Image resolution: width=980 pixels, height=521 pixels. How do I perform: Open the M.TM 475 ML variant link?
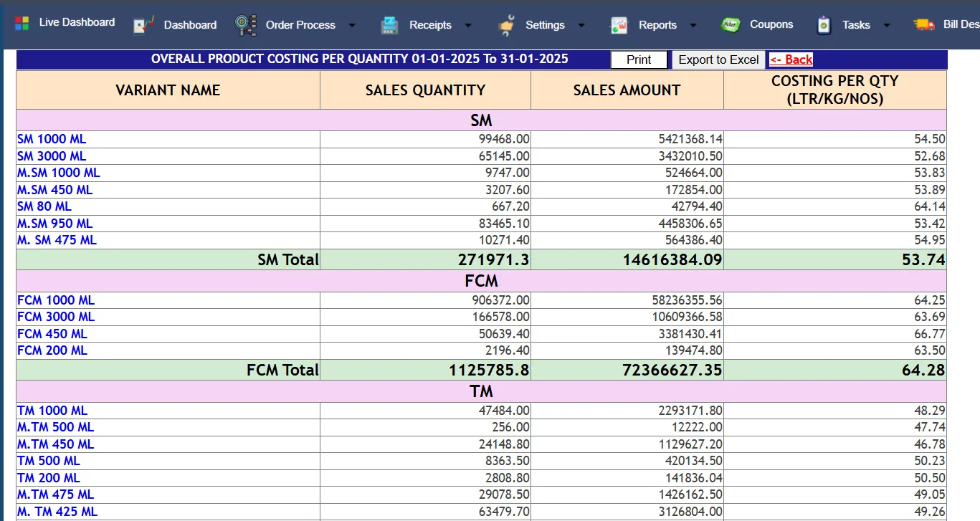56,494
